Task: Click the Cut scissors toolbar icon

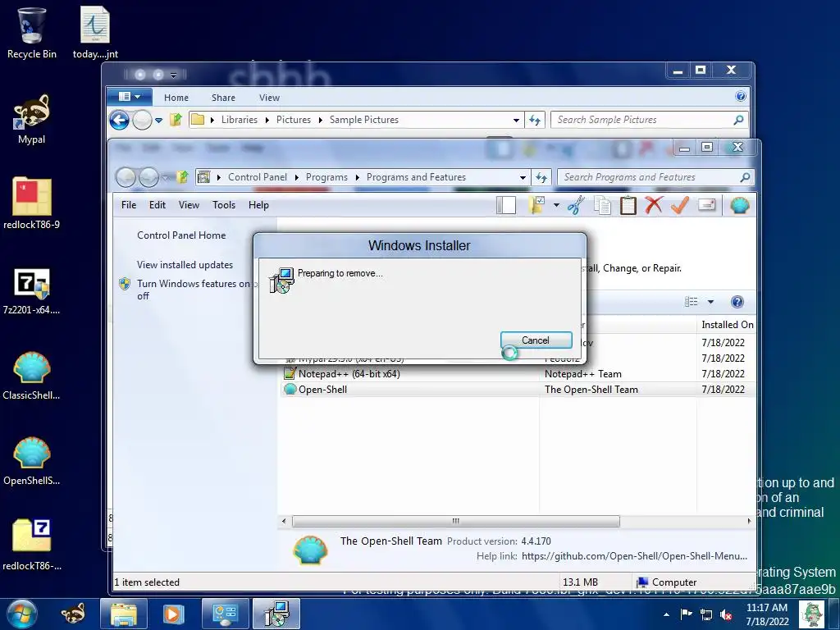Action: pos(576,205)
